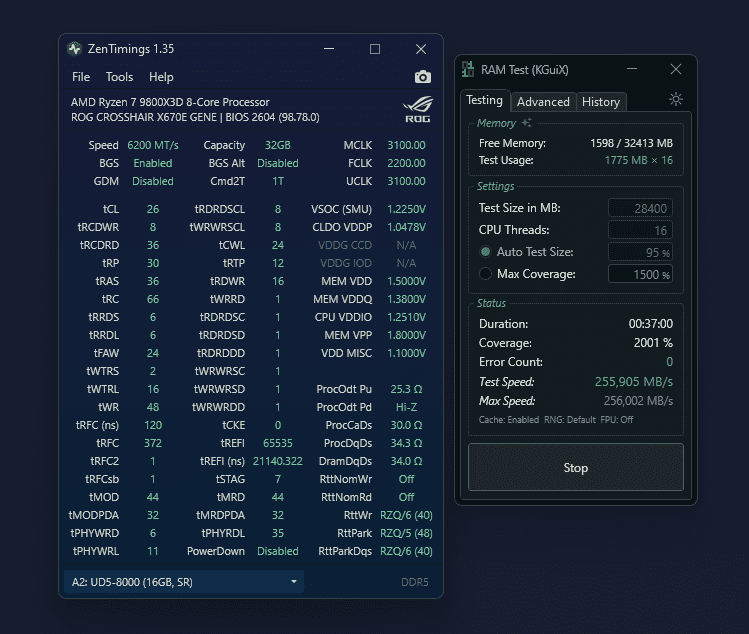Click the ProcOdt Pd value Hi-Z
The height and width of the screenshot is (634, 749).
coord(406,407)
